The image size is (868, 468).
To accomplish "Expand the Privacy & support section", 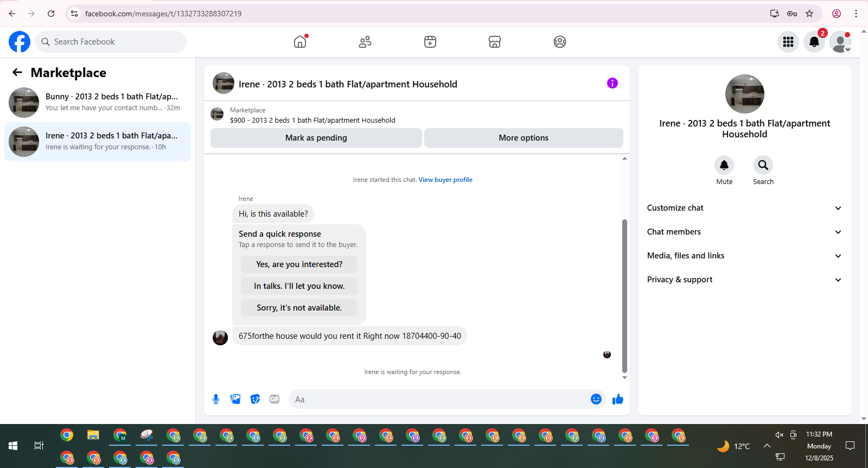I will [x=744, y=280].
